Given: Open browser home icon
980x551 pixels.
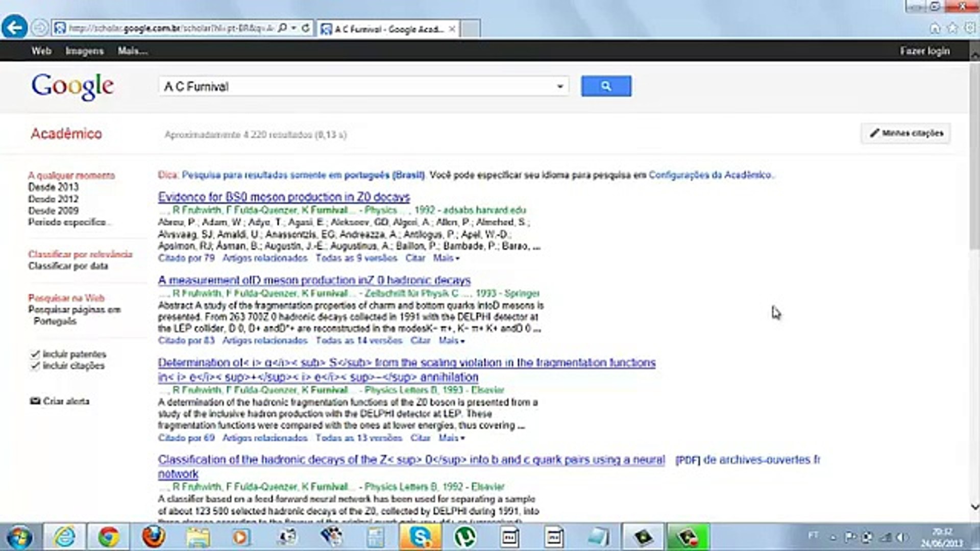Looking at the screenshot, I should (x=935, y=28).
